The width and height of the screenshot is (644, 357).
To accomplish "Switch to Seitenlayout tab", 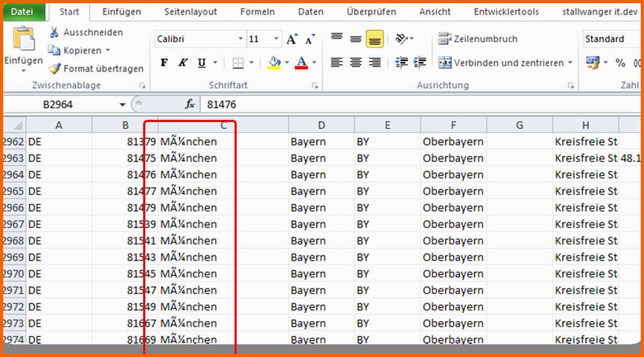I will click(191, 12).
